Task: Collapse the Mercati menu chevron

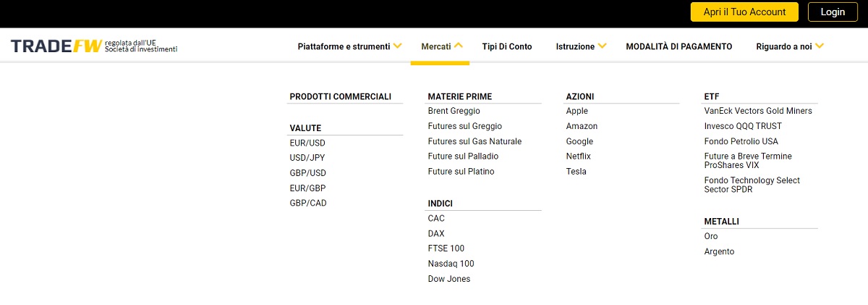Action: tap(459, 46)
